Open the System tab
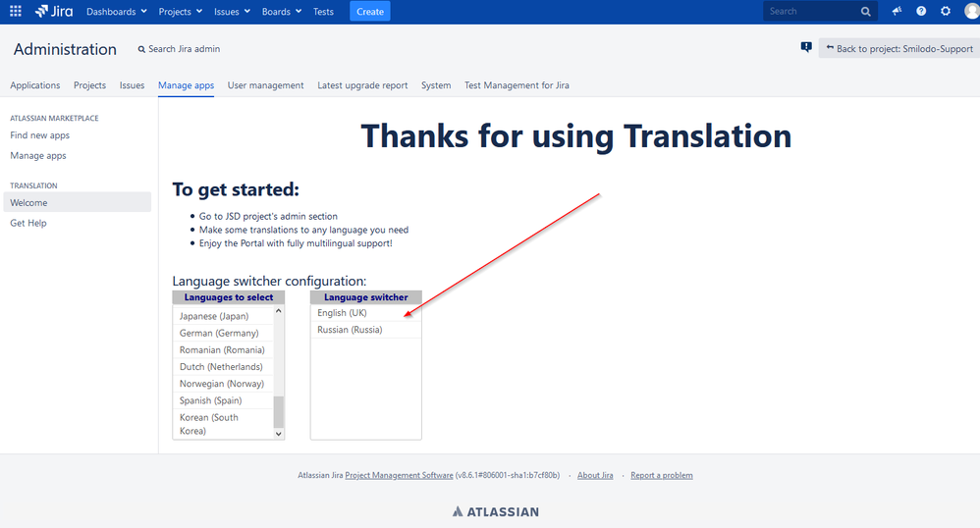The image size is (980, 528). click(436, 85)
